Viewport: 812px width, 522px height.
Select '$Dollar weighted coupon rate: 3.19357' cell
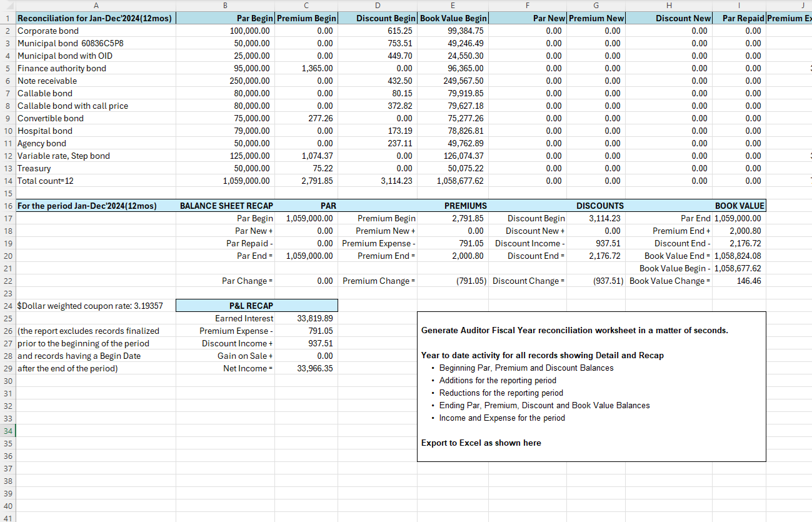(96, 306)
